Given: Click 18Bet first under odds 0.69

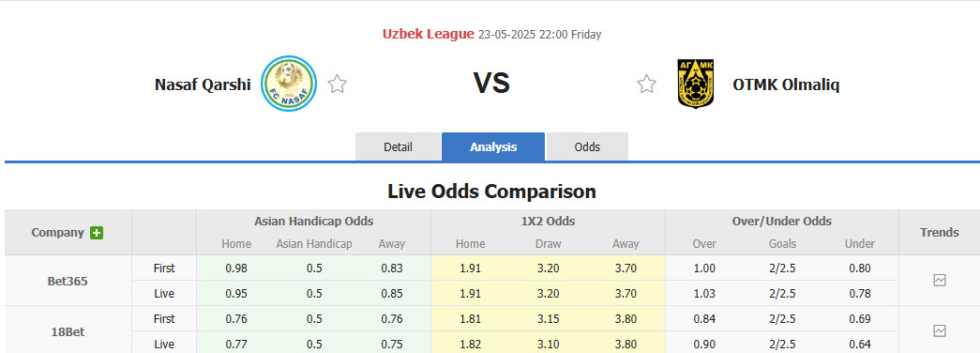Looking at the screenshot, I should [x=860, y=318].
